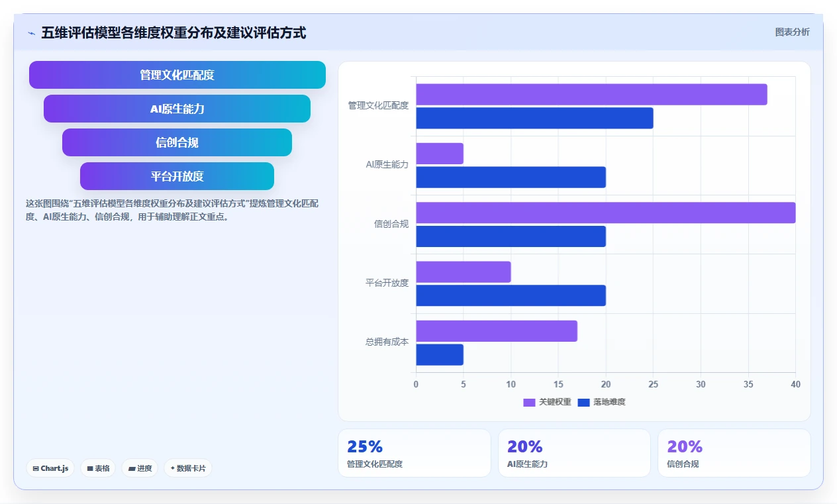Image resolution: width=837 pixels, height=504 pixels.
Task: Select the 信创合规 funnel bar
Action: pyautogui.click(x=177, y=142)
